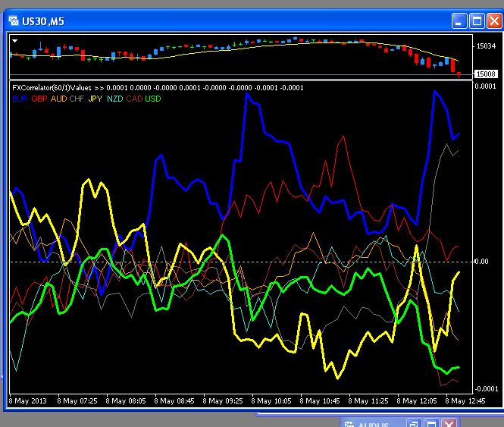
Task: Click the JPY legend label
Action: pyautogui.click(x=95, y=99)
